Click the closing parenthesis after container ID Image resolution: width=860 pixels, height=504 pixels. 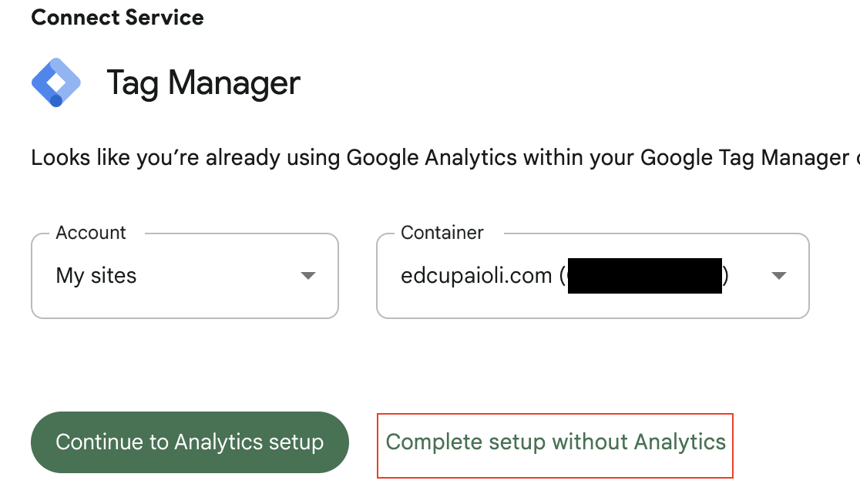(x=726, y=276)
